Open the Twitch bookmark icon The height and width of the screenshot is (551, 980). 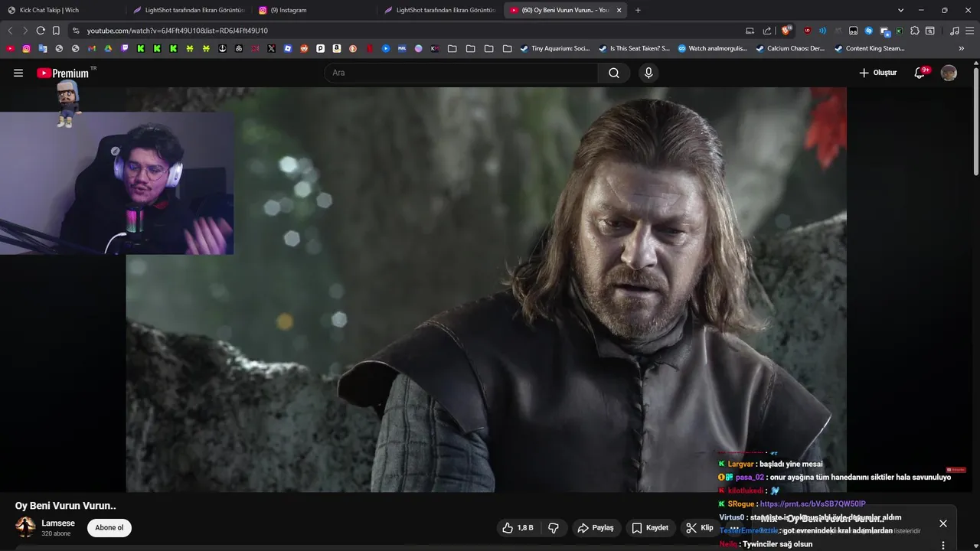coord(125,48)
